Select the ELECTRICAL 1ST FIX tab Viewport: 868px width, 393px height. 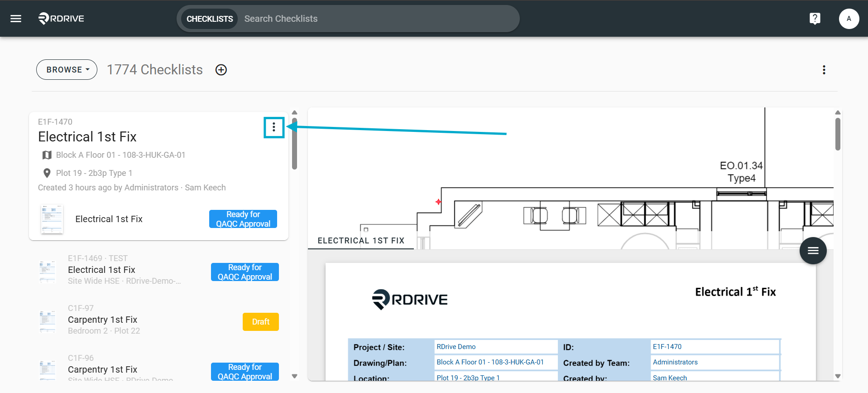coord(361,241)
